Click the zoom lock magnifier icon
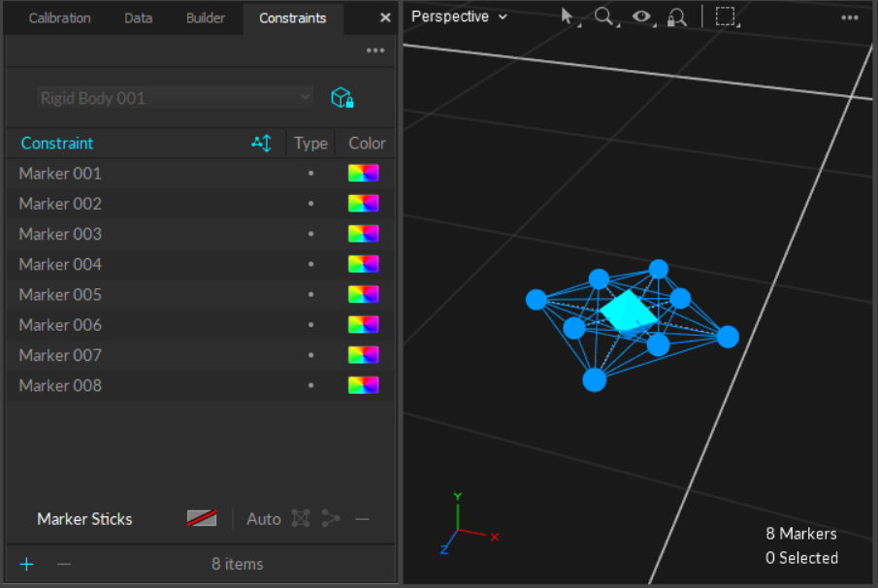The width and height of the screenshot is (878, 588). [x=677, y=16]
